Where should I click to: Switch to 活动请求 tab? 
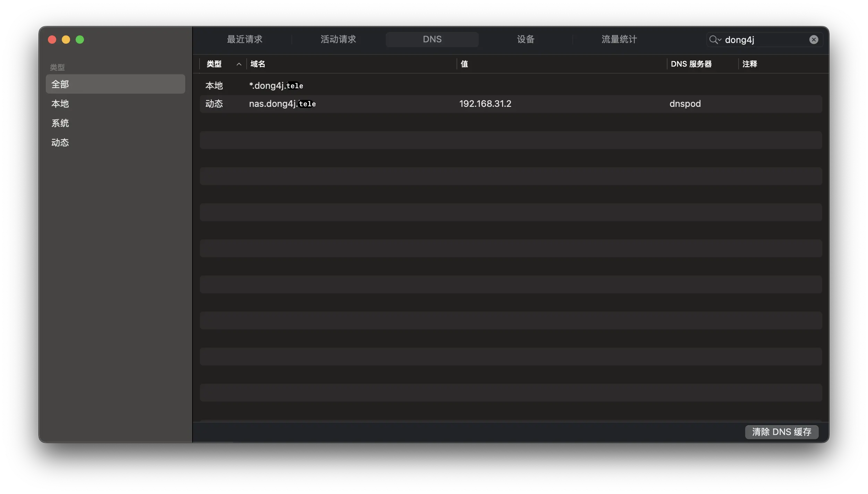coord(338,40)
